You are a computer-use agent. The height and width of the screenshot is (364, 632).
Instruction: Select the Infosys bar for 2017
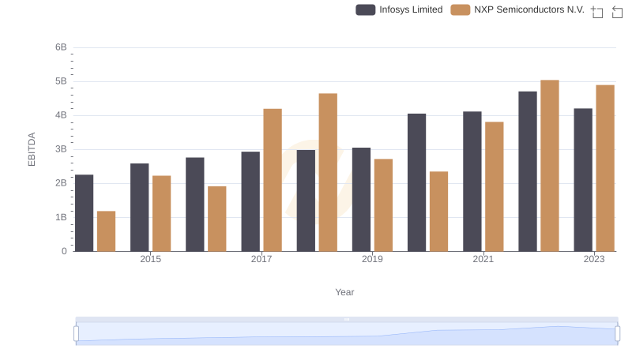250,201
